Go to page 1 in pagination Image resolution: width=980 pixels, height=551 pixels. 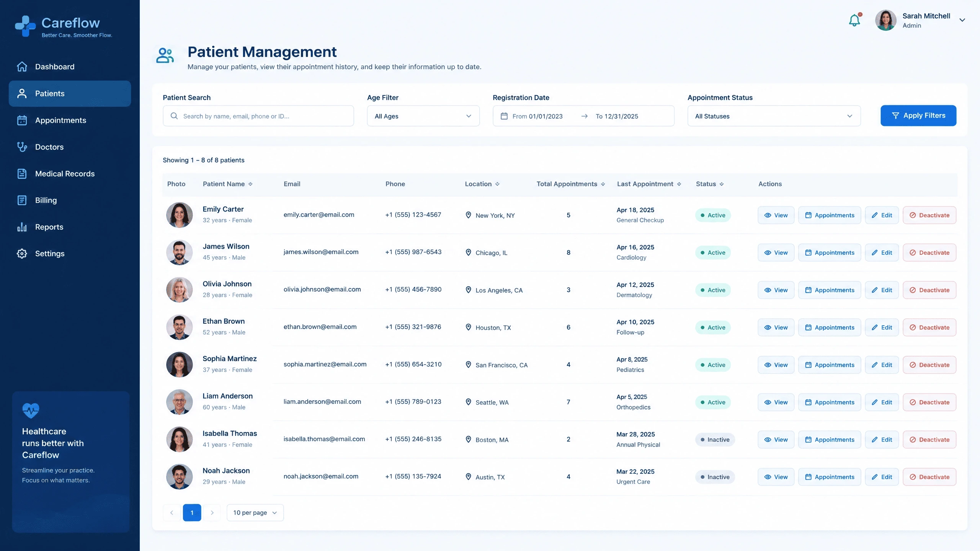tap(192, 513)
